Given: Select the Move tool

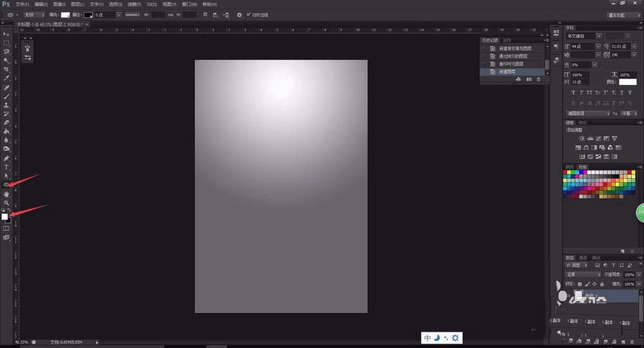Looking at the screenshot, I should pyautogui.click(x=6, y=34).
